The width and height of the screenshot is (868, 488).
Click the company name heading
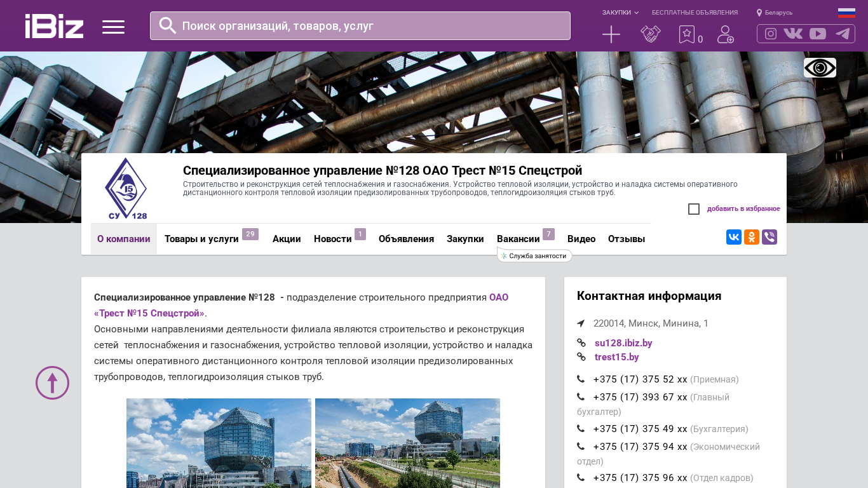click(383, 170)
